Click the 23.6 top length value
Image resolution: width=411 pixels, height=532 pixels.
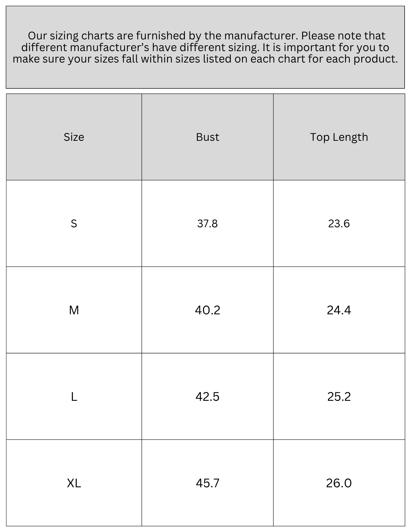[339, 224]
